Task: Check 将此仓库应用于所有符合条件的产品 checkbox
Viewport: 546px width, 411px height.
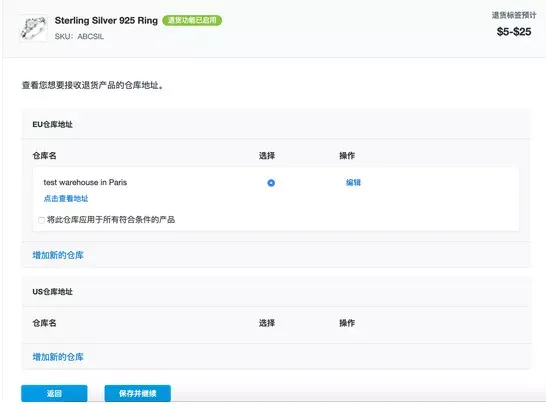Action: [41, 220]
